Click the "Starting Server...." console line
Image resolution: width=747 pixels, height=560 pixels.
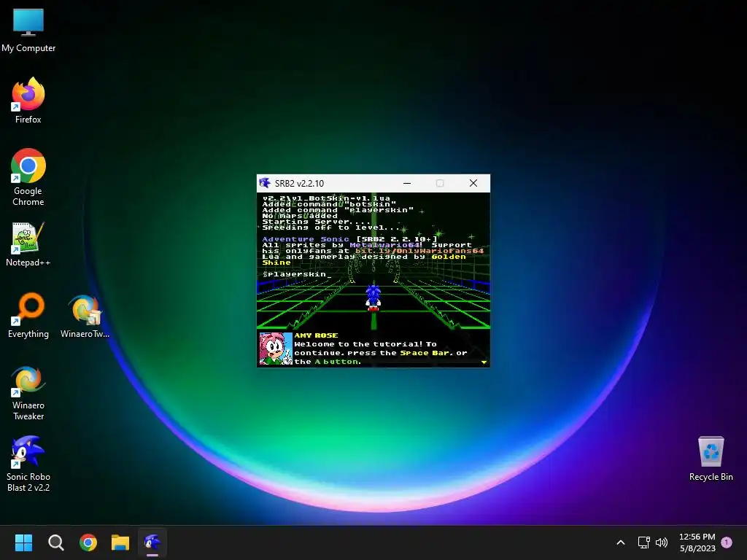[x=316, y=222]
